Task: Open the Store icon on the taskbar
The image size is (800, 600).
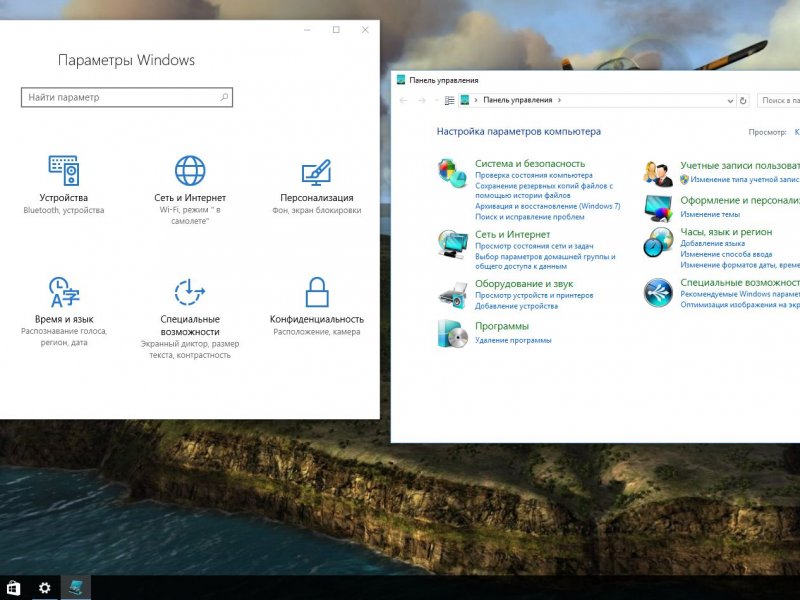Action: [x=13, y=588]
